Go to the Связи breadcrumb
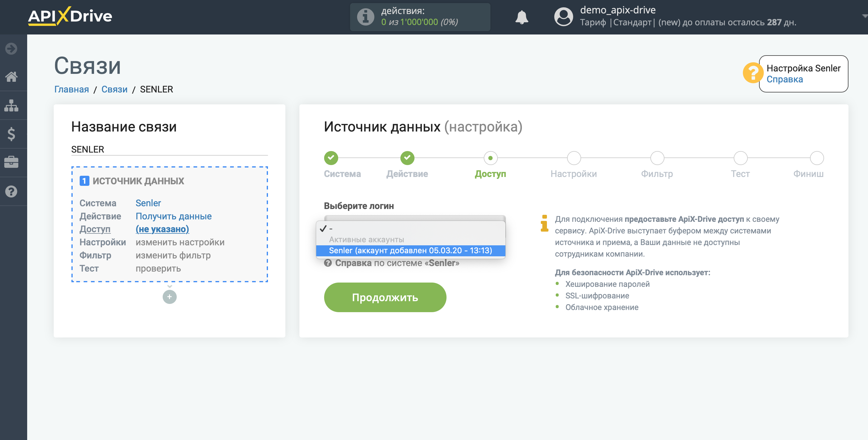The width and height of the screenshot is (868, 440). 114,89
